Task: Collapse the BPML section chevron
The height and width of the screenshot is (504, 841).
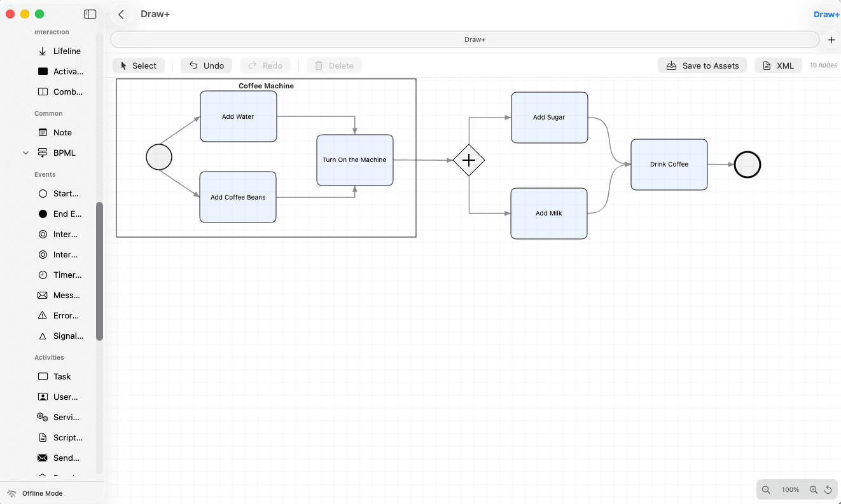Action: [x=26, y=153]
